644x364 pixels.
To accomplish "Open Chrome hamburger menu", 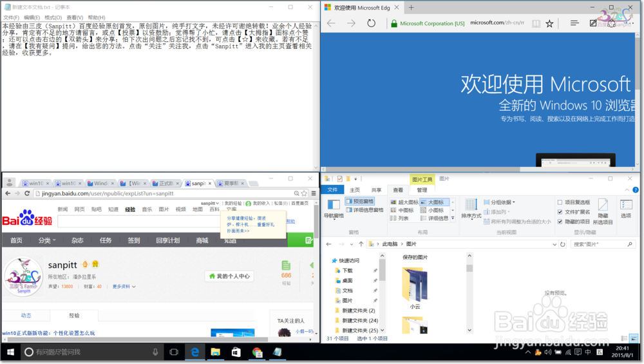I will click(x=314, y=193).
